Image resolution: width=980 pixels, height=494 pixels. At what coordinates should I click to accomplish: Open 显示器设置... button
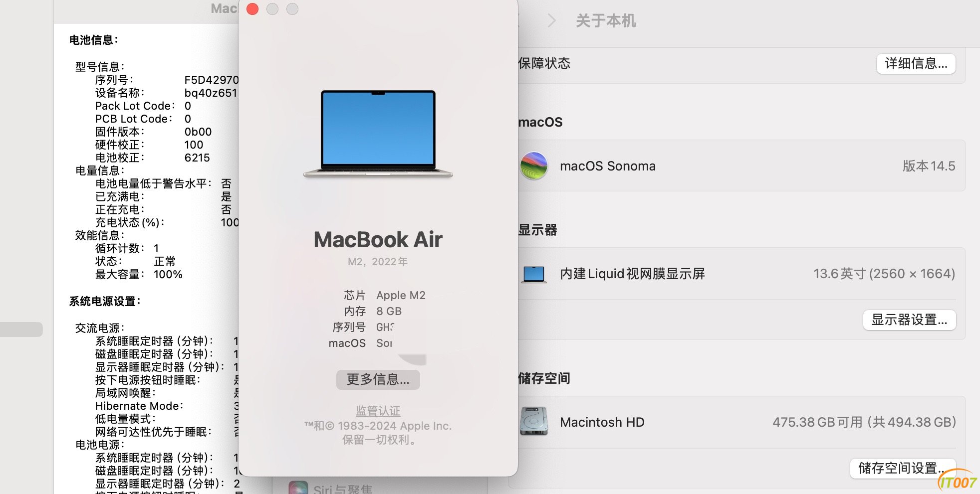tap(909, 320)
